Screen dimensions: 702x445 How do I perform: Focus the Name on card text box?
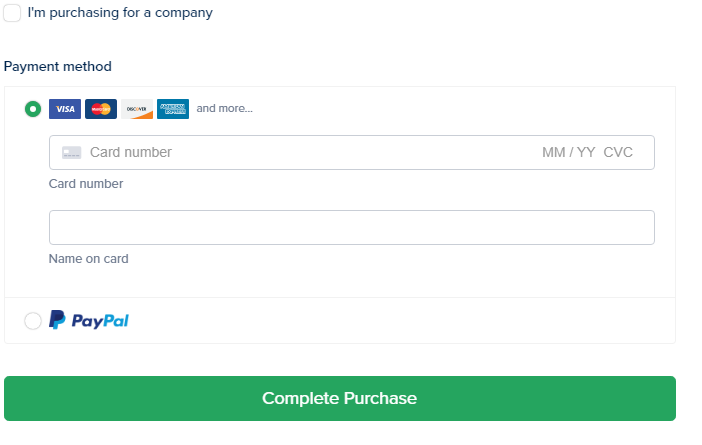point(351,227)
